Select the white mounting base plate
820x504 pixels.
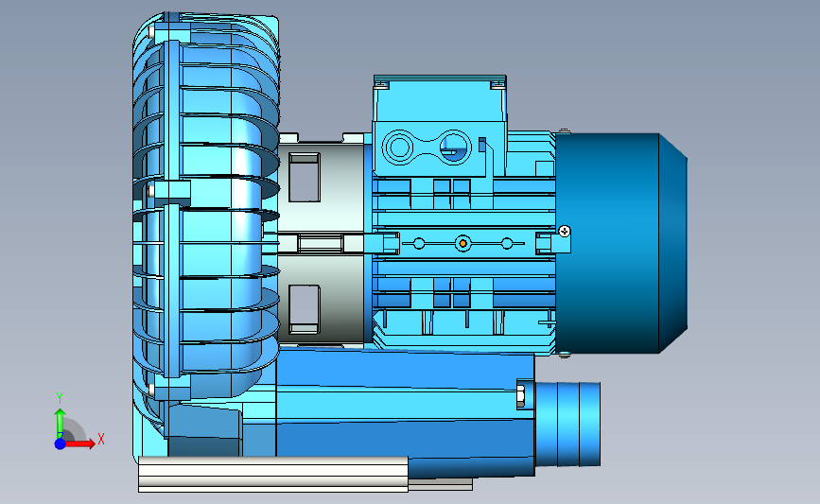(273, 474)
